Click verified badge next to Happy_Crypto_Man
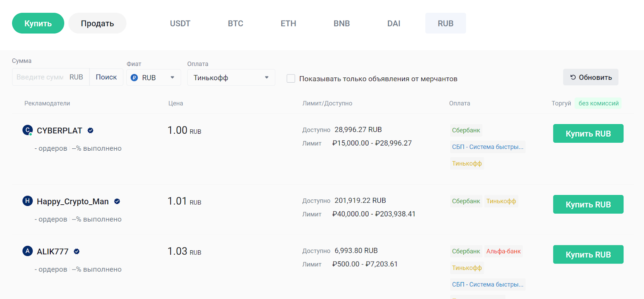The image size is (644, 299). click(117, 201)
